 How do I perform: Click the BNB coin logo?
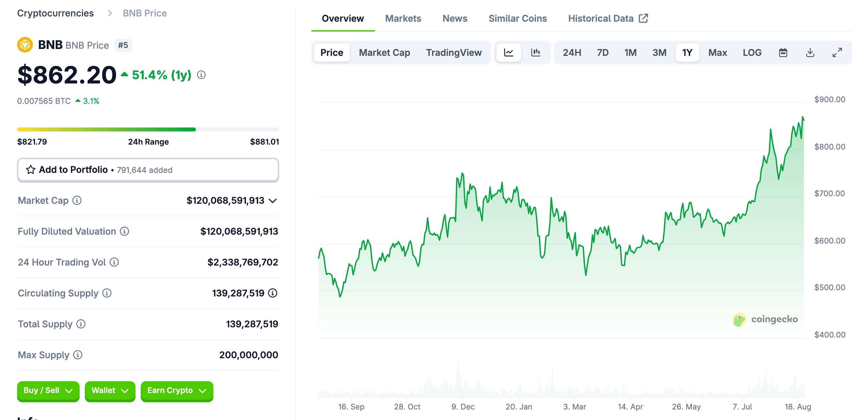25,45
